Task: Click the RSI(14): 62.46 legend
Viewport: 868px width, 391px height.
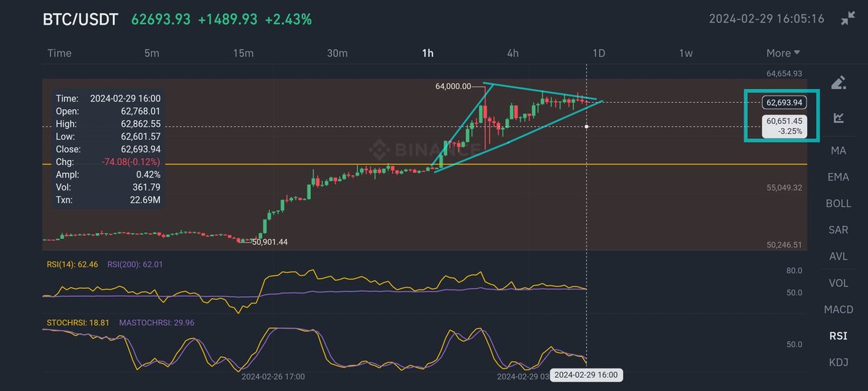Action: tap(74, 264)
